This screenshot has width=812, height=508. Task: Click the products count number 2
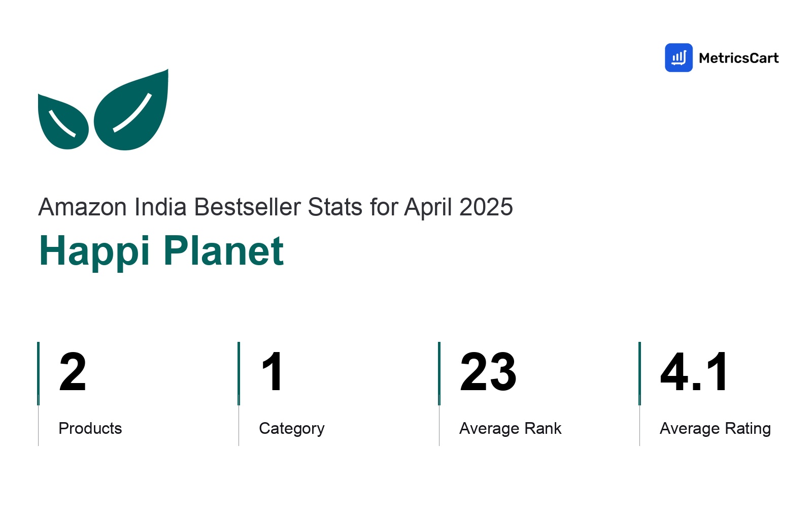(x=73, y=372)
